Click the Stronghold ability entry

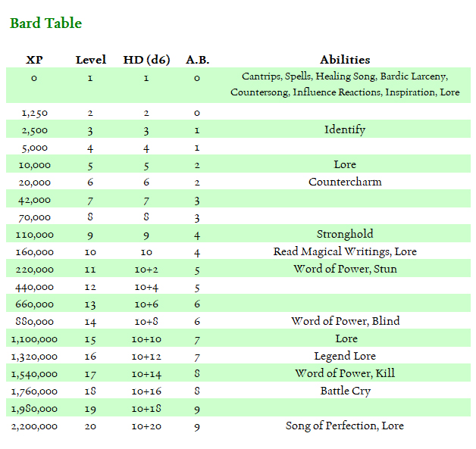[x=345, y=234]
